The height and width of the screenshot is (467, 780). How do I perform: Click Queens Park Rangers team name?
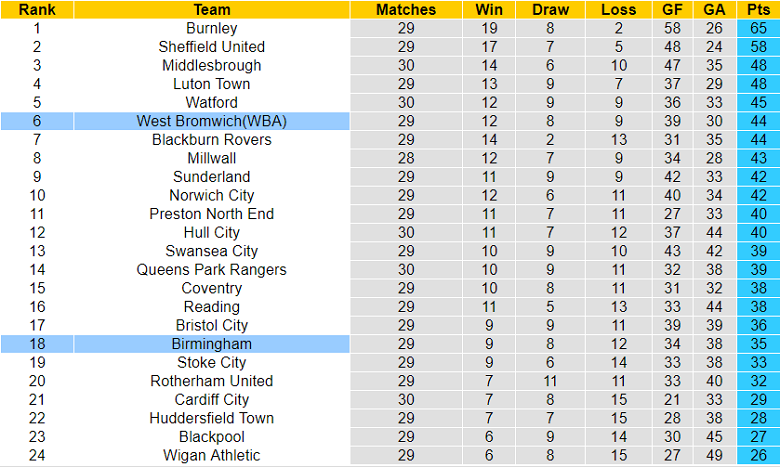[x=211, y=270]
